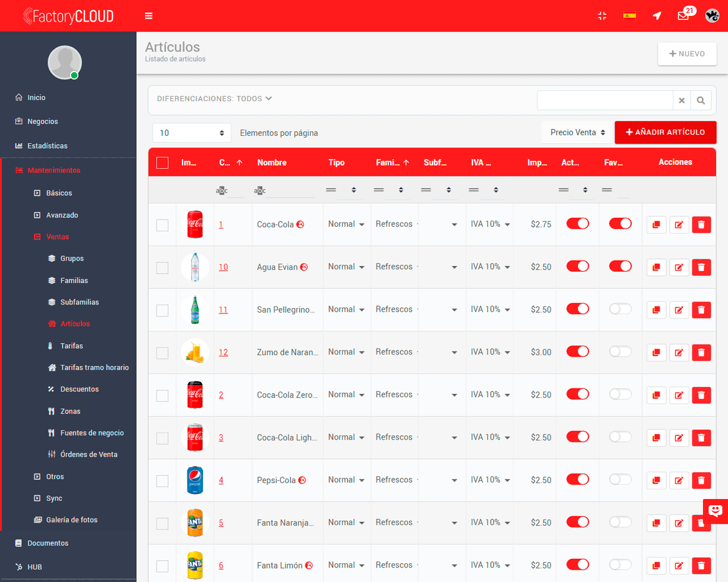The width and height of the screenshot is (728, 582).
Task: Open the Diferenciaciones: Todos dropdown
Action: (x=215, y=98)
